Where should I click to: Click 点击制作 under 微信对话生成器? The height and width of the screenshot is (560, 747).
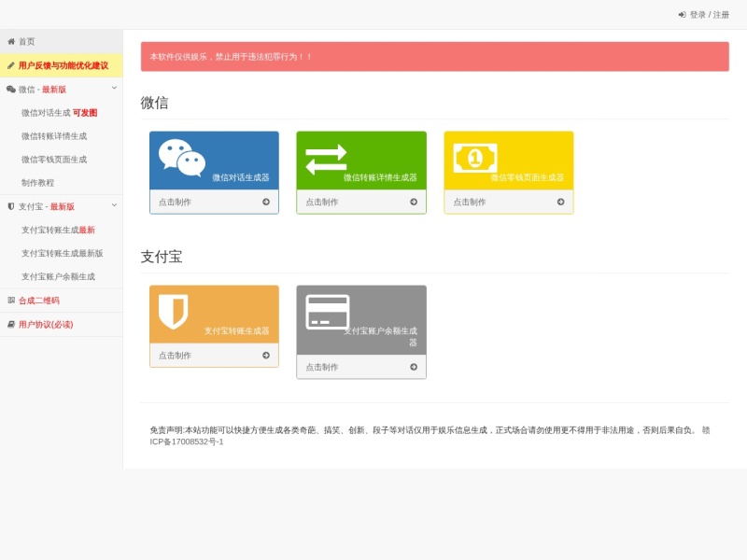click(x=175, y=202)
